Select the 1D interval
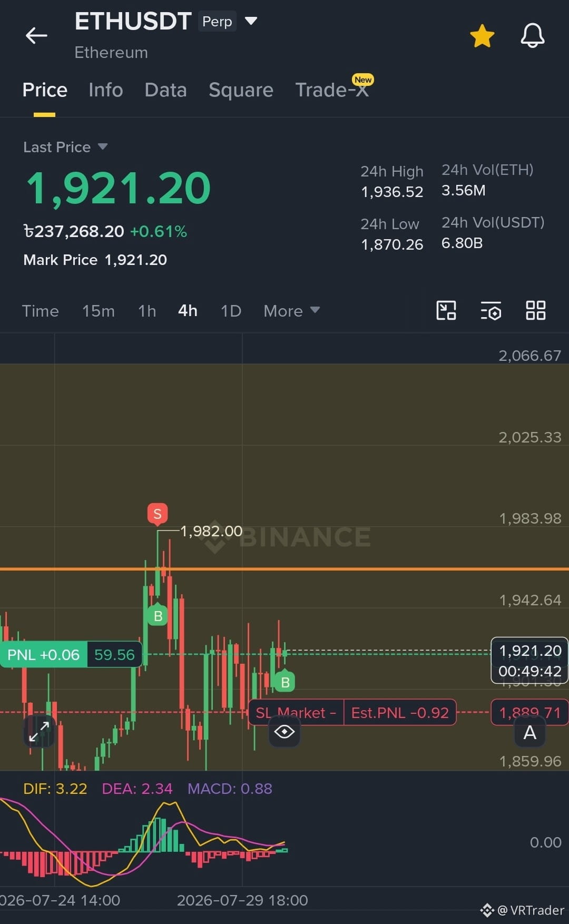The image size is (569, 924). click(231, 311)
